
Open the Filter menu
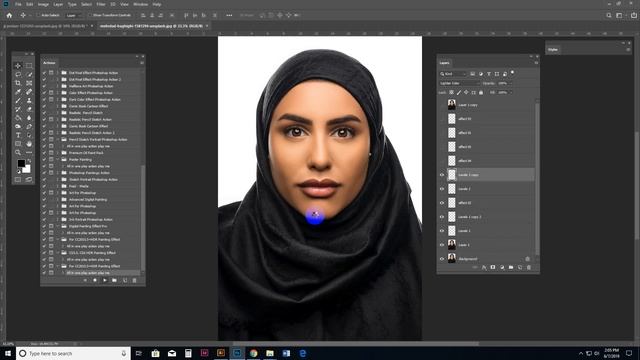pos(101,4)
